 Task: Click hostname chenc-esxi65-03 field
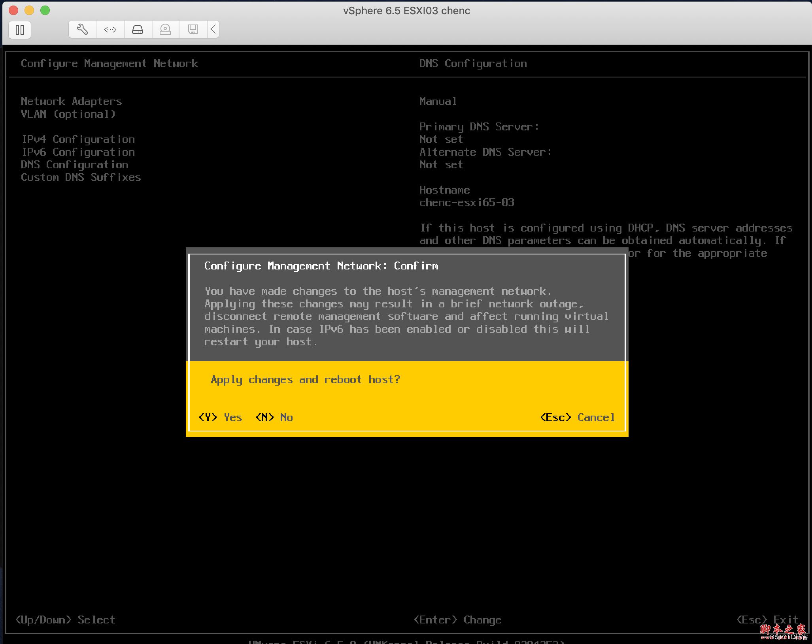coord(466,202)
